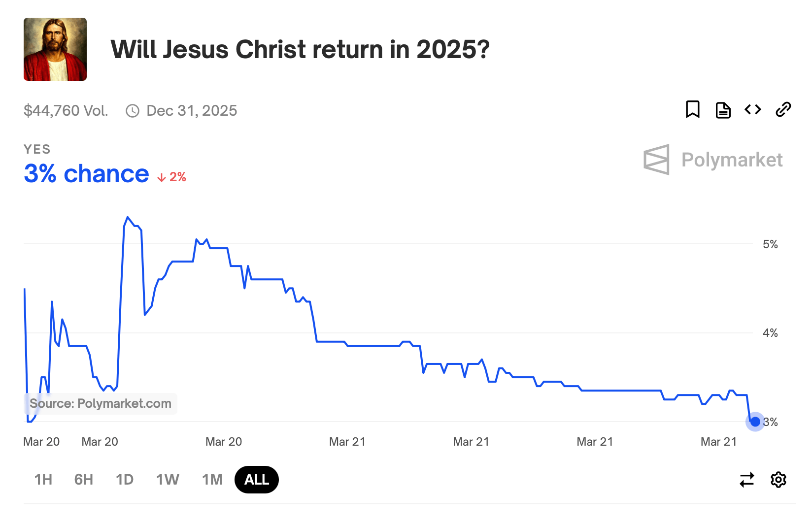812x523 pixels.
Task: Click the market title question
Action: point(300,49)
